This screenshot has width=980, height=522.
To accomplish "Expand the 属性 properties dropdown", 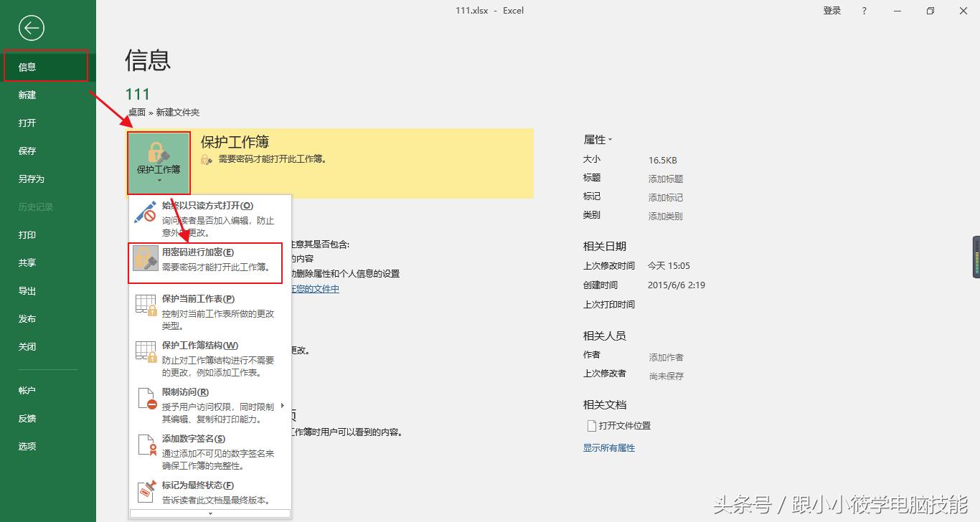I will pos(611,139).
